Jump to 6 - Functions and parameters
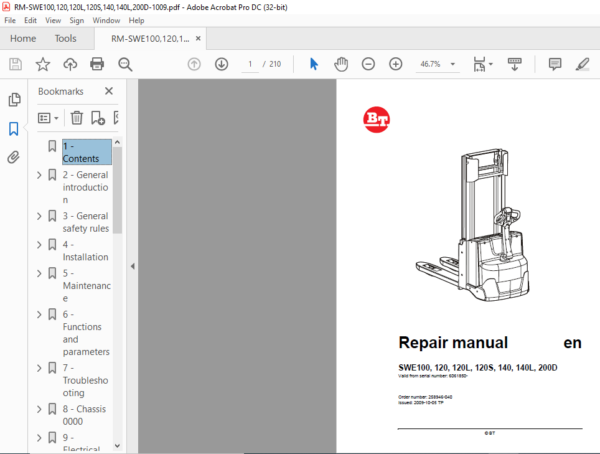The height and width of the screenshot is (454, 600). pos(86,333)
